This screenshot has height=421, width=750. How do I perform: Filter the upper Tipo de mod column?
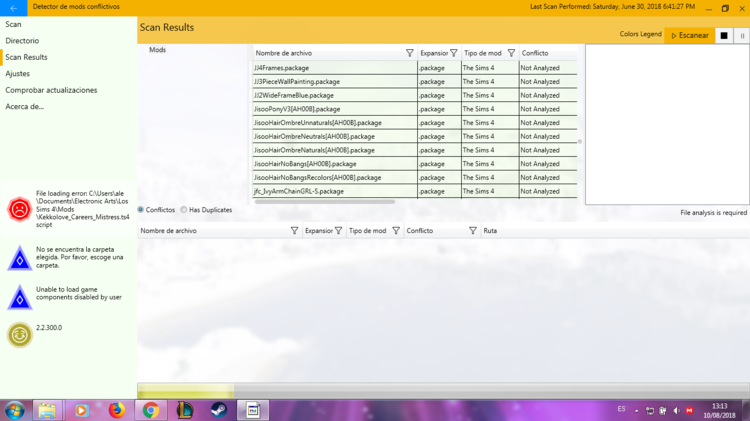[x=511, y=53]
